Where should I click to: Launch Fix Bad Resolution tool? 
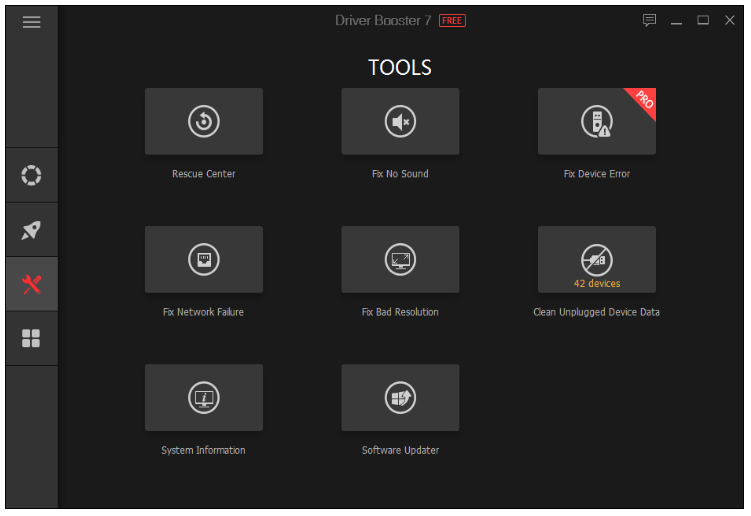pyautogui.click(x=400, y=259)
